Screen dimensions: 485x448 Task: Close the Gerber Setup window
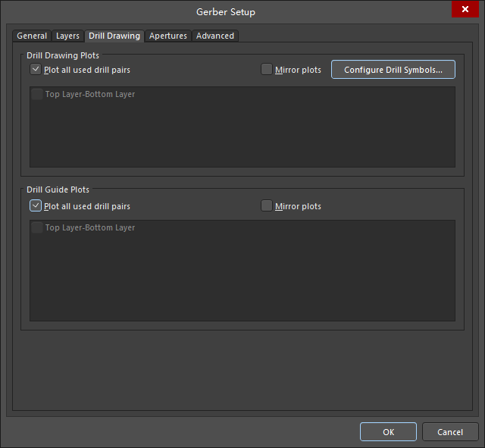tap(465, 9)
